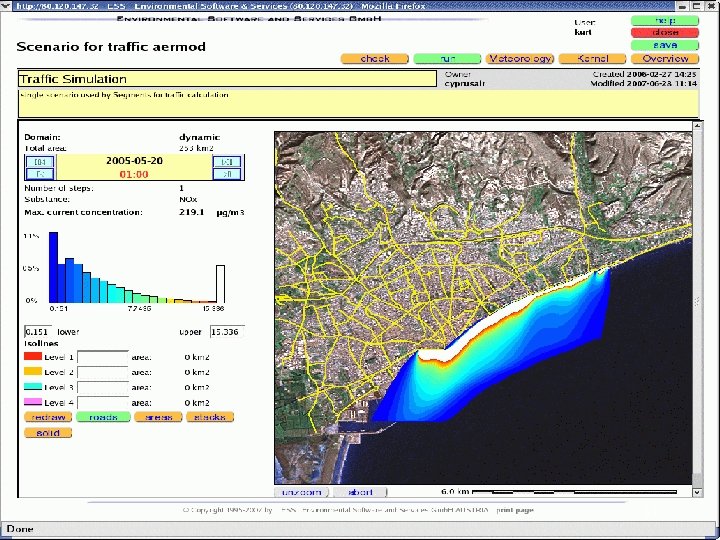Click the 'dynamic' domain value
The height and width of the screenshot is (540, 720).
200,137
